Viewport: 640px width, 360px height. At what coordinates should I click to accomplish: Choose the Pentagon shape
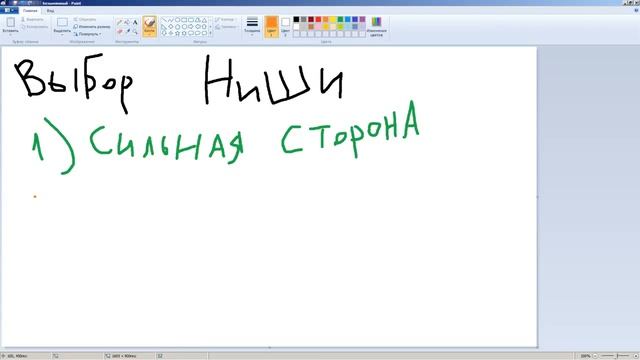pos(177,27)
